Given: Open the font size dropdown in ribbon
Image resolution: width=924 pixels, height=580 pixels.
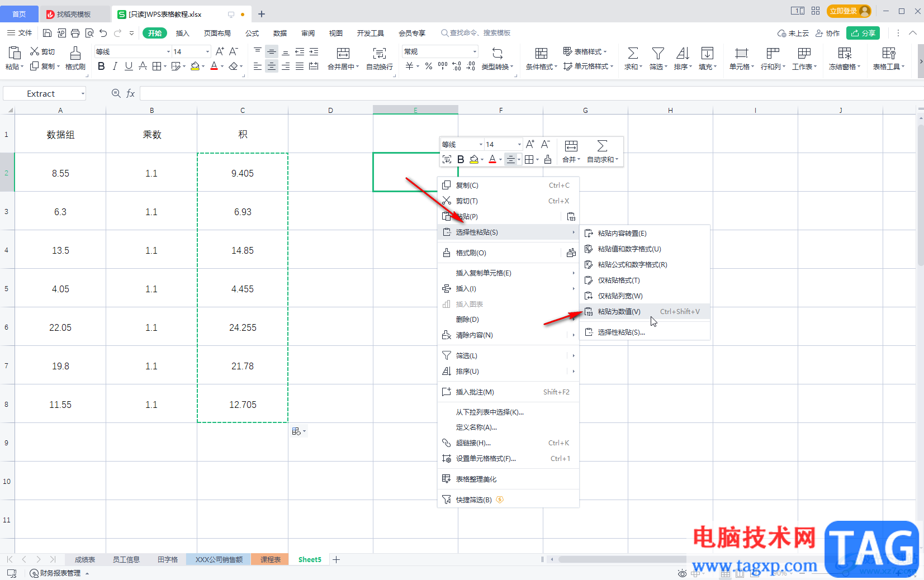Looking at the screenshot, I should tap(207, 51).
